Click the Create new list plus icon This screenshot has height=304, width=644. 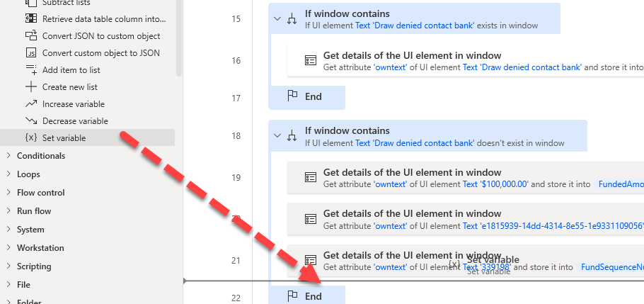pos(31,87)
